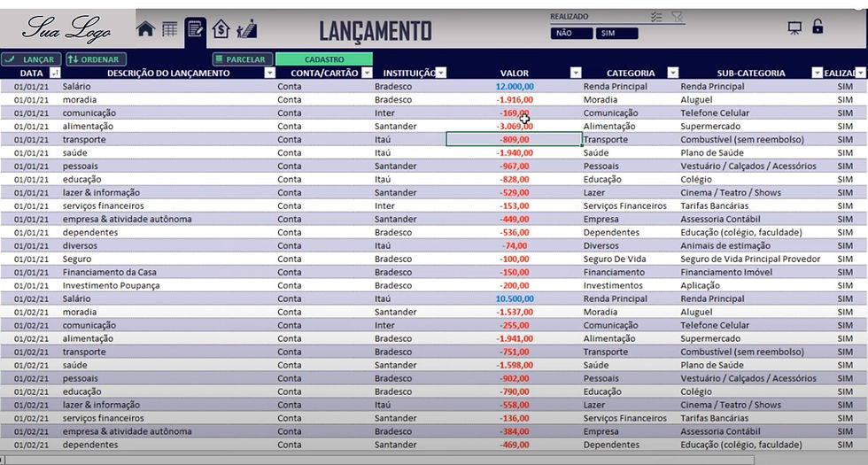868x465 pixels.
Task: Open the SUB-CATEGORIA filter dropdown
Action: [x=817, y=73]
